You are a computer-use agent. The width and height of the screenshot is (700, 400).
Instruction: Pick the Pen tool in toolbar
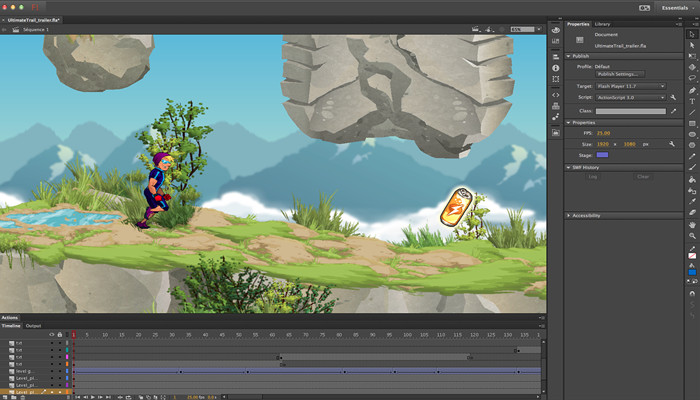click(x=692, y=89)
